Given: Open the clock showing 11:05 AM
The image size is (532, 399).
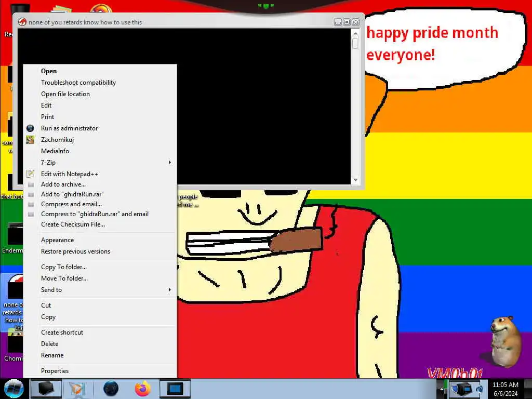Looking at the screenshot, I should (x=505, y=389).
